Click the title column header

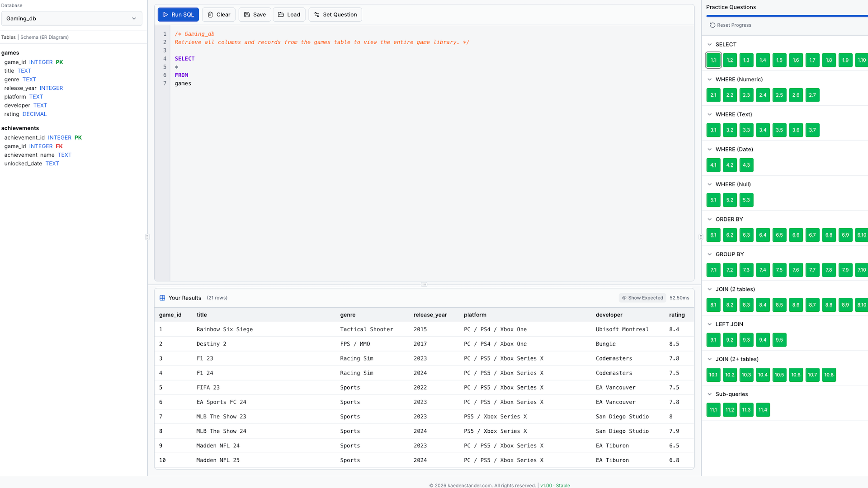coord(202,315)
